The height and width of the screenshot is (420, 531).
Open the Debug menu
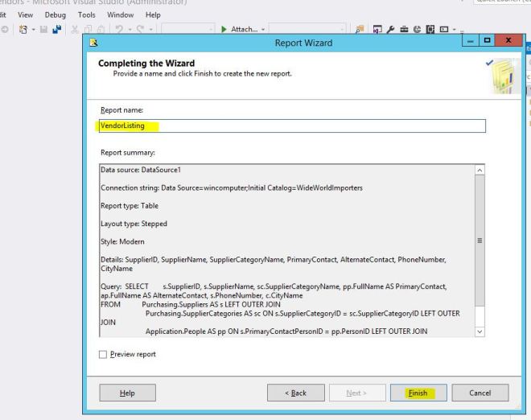tap(56, 14)
